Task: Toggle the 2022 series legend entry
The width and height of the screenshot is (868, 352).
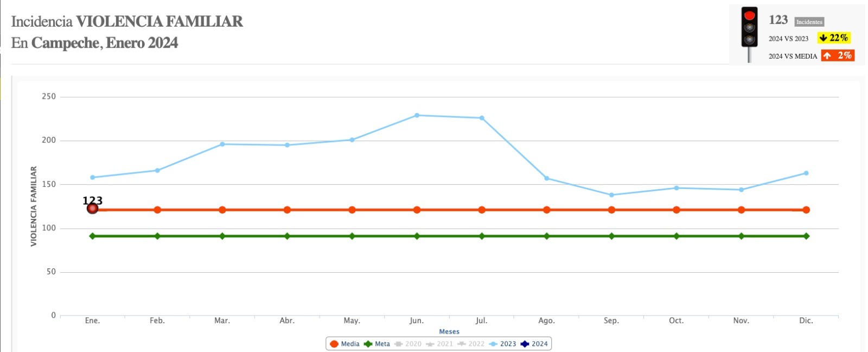Action: tap(471, 344)
